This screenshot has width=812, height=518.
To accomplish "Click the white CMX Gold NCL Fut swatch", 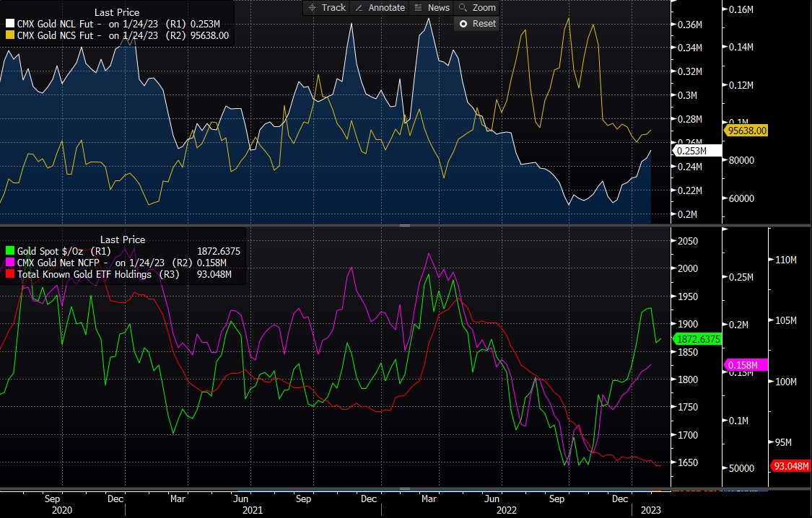I will (10, 24).
